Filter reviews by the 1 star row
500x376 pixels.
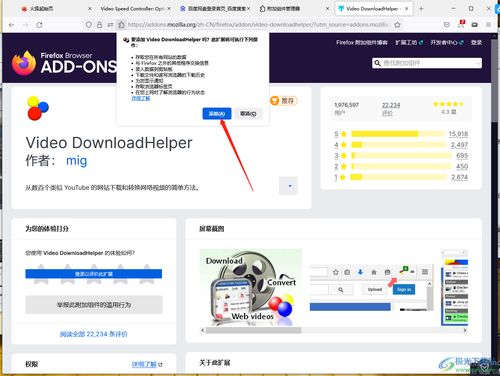click(401, 177)
